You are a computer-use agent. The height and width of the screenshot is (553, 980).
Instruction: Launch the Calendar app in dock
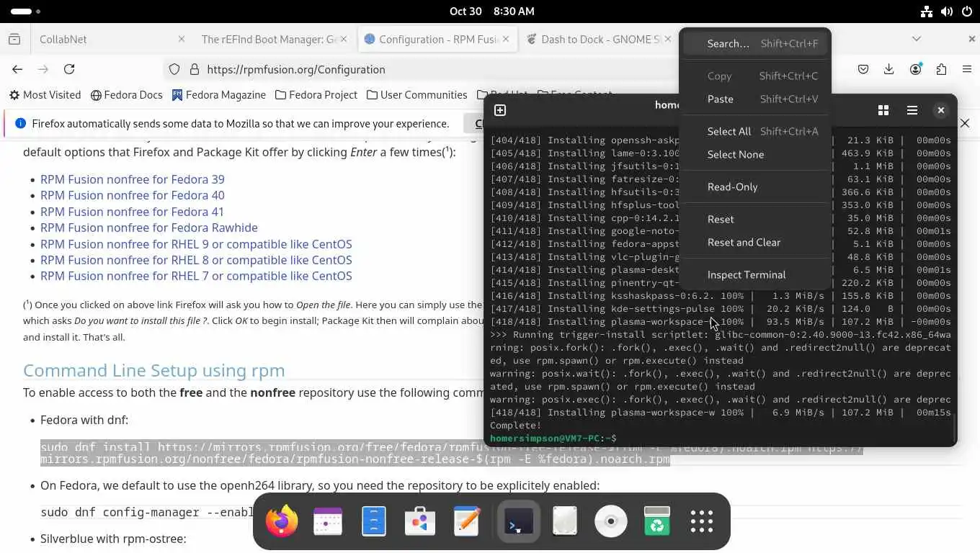328,521
